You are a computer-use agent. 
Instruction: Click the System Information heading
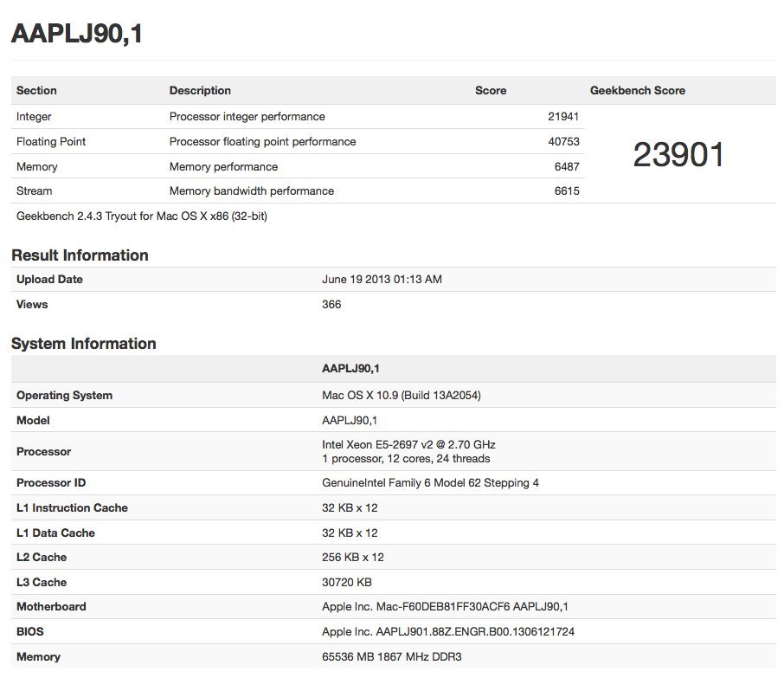pos(83,344)
